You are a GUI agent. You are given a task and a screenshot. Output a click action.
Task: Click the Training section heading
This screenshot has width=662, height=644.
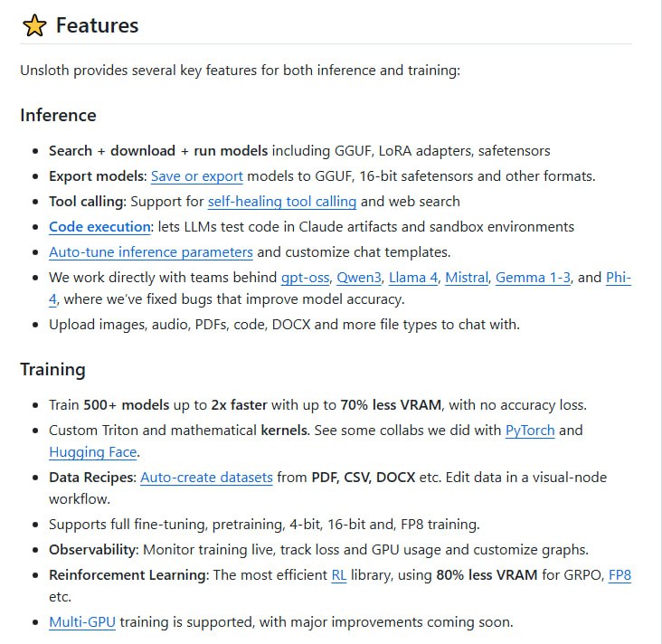(x=52, y=370)
